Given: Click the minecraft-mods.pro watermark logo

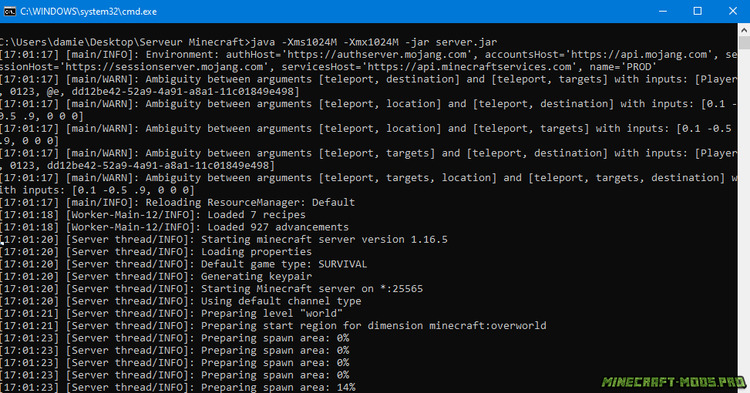Looking at the screenshot, I should (673, 382).
